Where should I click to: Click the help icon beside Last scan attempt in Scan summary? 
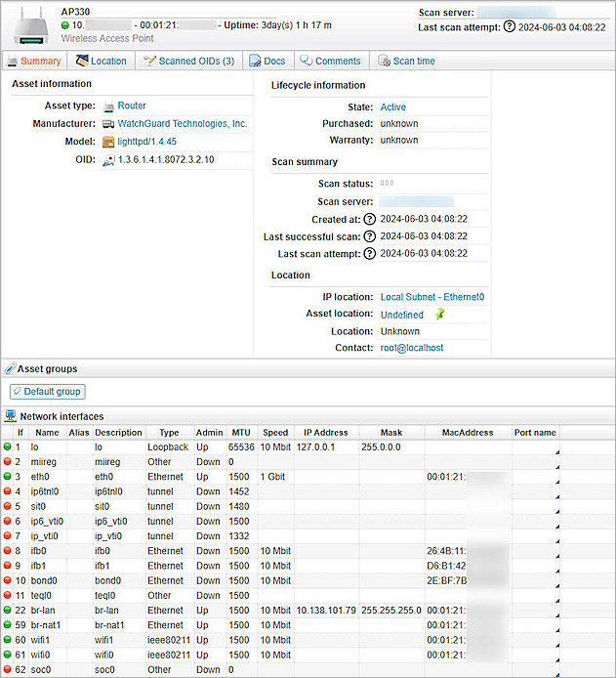[369, 253]
